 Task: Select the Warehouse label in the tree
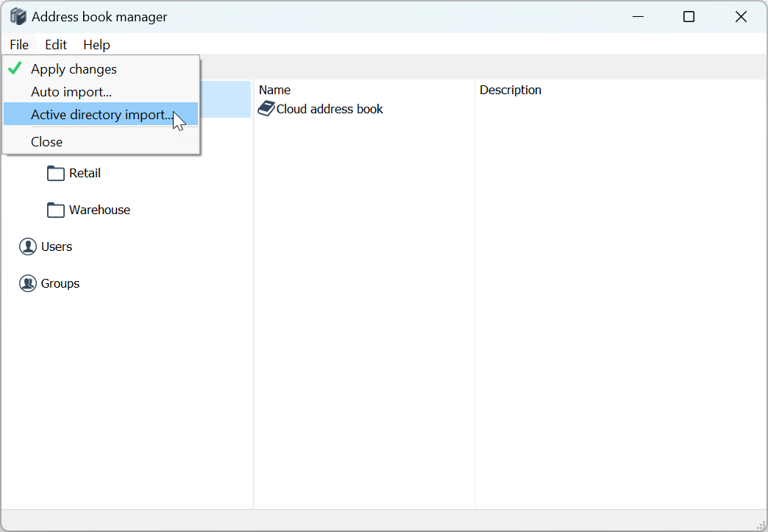point(99,210)
